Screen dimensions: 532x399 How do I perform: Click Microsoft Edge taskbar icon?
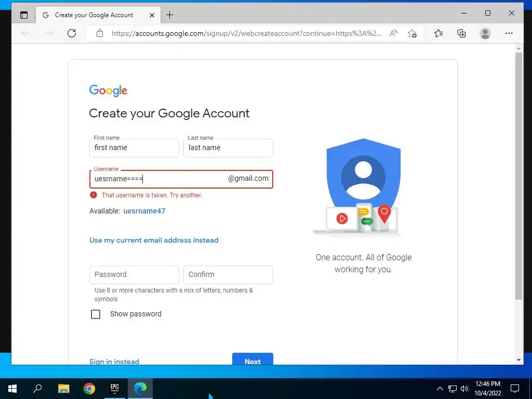140,389
